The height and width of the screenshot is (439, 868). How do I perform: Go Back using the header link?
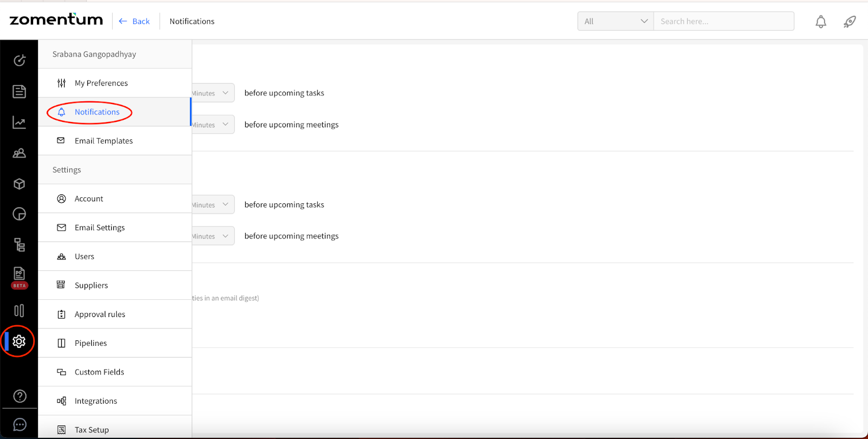tap(134, 21)
